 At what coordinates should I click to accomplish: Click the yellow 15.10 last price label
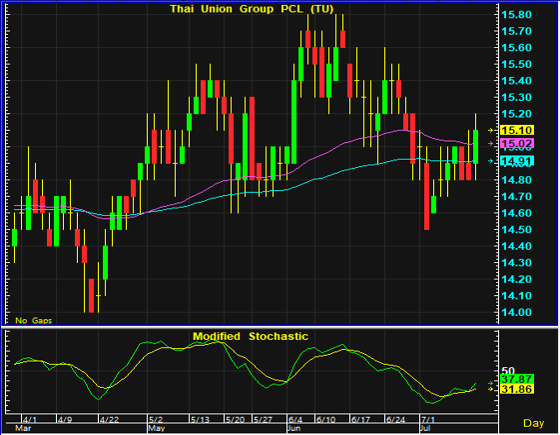pyautogui.click(x=517, y=130)
